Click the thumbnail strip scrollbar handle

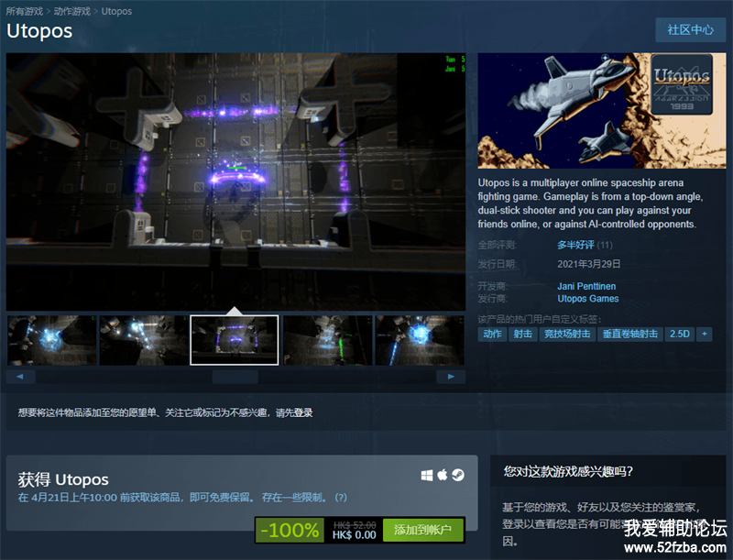pyautogui.click(x=235, y=377)
